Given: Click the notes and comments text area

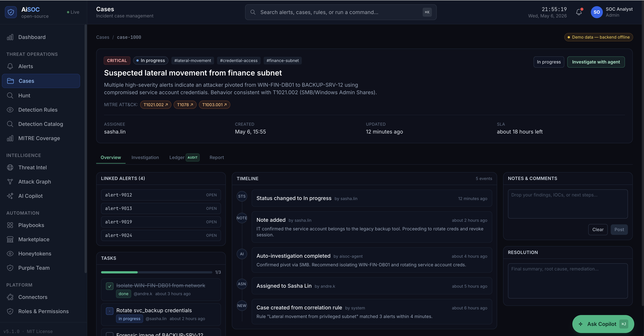Looking at the screenshot, I should pos(568,204).
